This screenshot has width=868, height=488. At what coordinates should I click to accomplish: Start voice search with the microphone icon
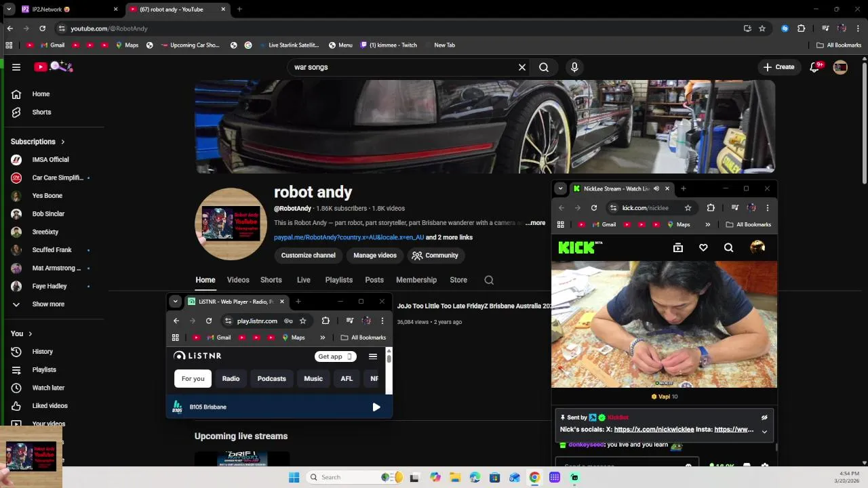point(574,67)
